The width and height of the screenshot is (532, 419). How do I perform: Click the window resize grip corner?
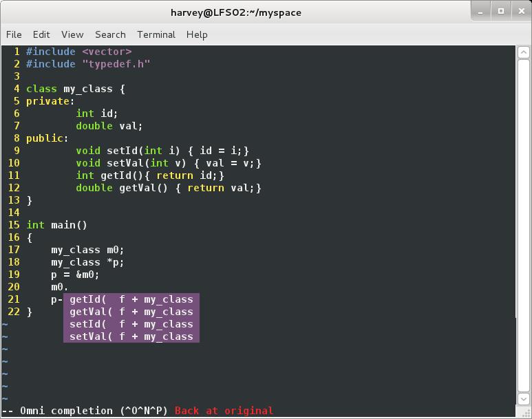tap(526, 413)
